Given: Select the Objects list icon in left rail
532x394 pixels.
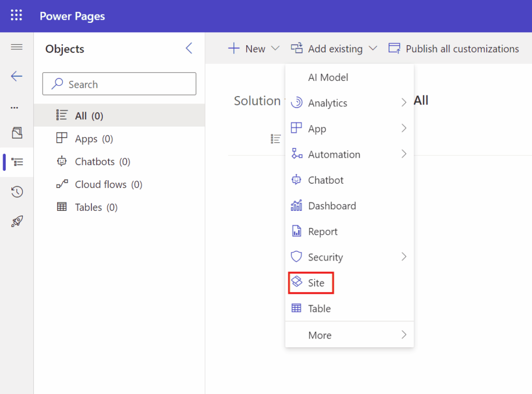Looking at the screenshot, I should (18, 162).
